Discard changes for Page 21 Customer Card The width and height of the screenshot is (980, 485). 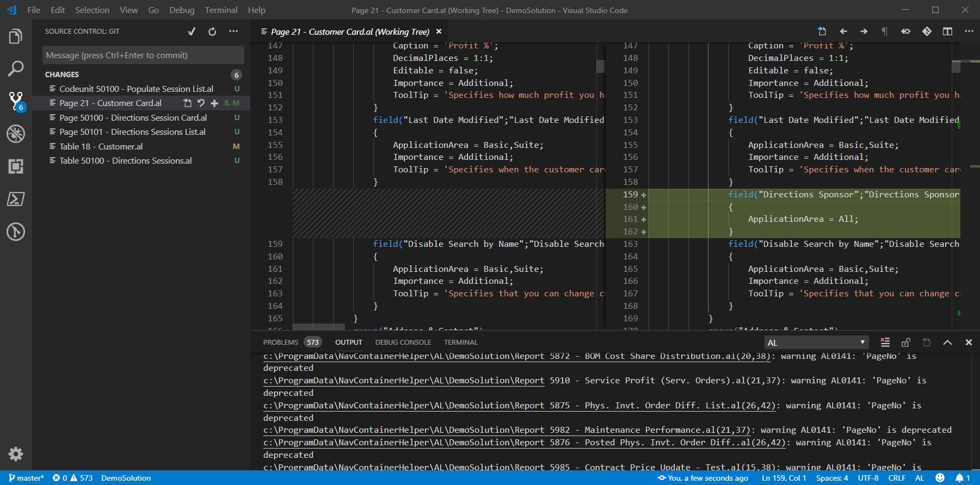point(201,103)
